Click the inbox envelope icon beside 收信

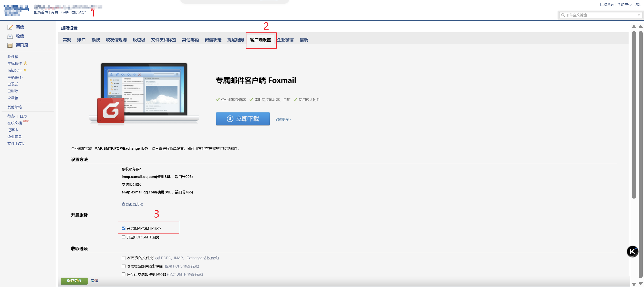coord(10,36)
